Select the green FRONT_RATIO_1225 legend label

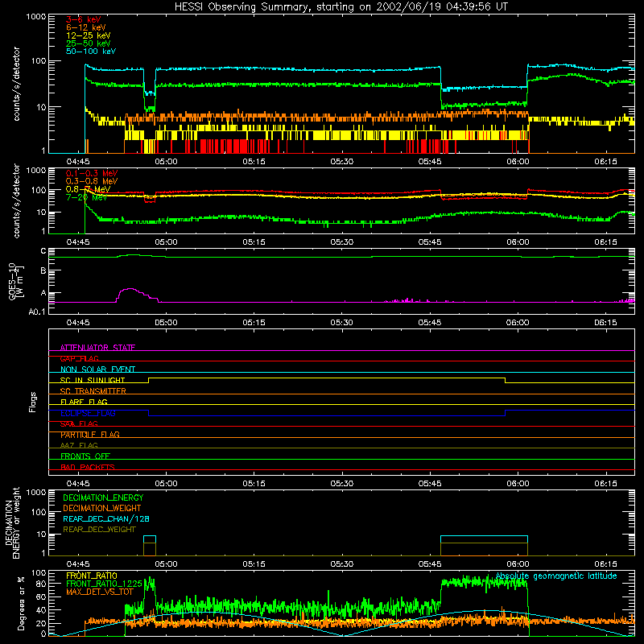coord(104,584)
